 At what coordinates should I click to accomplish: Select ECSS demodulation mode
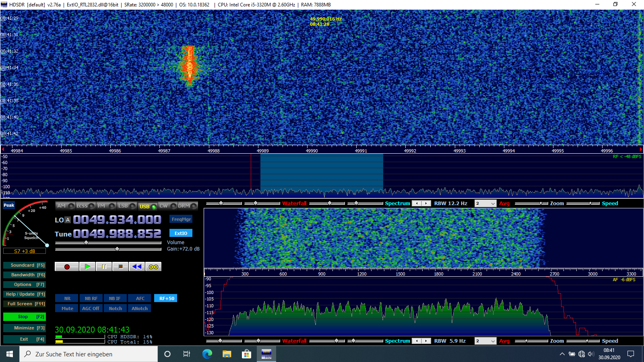(86, 206)
